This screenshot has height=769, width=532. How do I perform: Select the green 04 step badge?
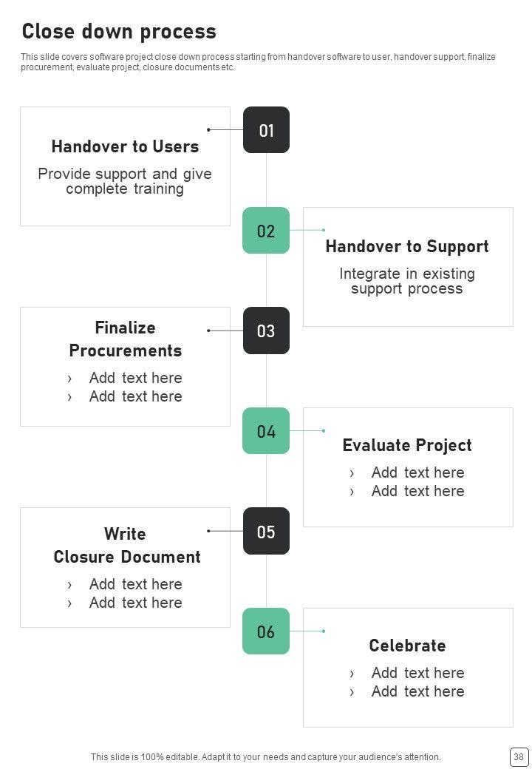click(x=266, y=431)
